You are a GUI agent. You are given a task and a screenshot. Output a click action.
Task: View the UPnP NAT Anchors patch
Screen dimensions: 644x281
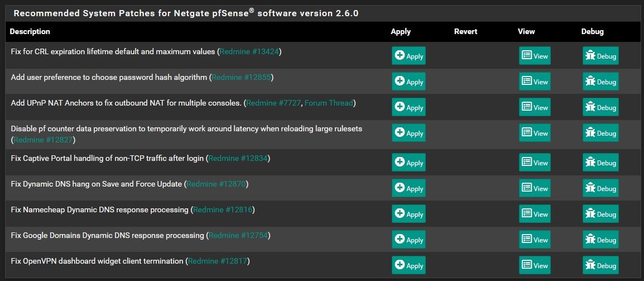coord(535,107)
